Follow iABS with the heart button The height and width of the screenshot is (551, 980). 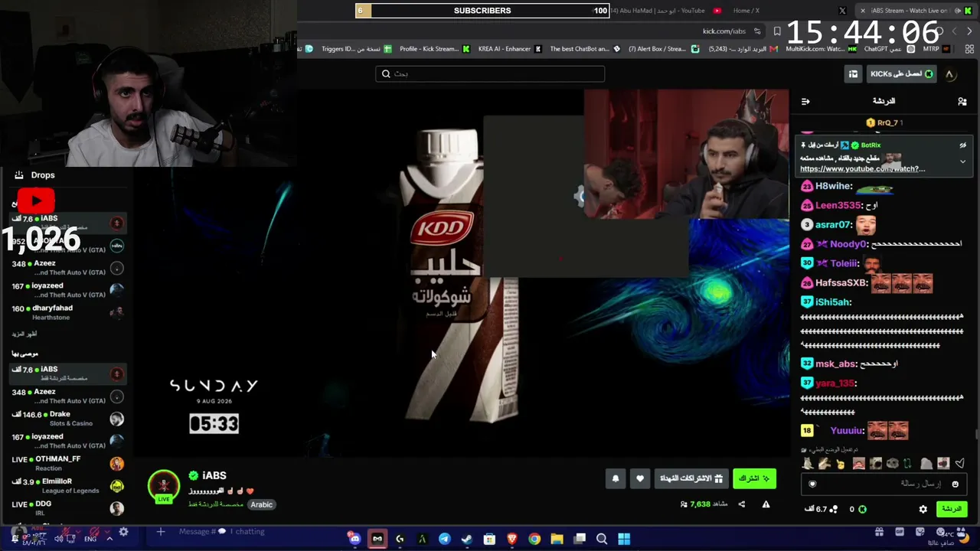[x=640, y=478]
